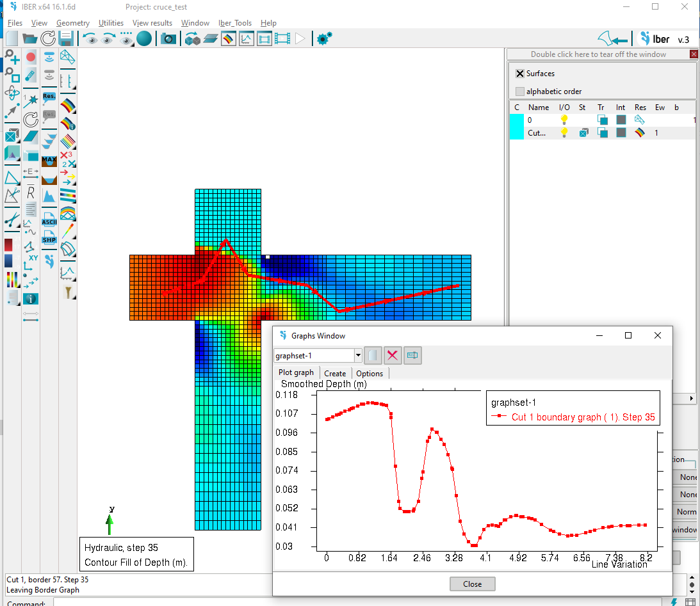The height and width of the screenshot is (606, 700).
Task: Select the flow vectors arrows tool
Action: [68, 177]
